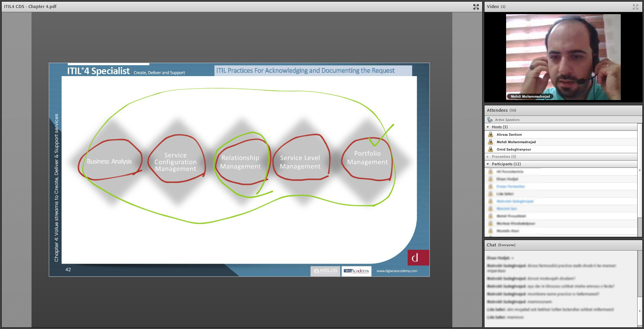Click host icon beside Alireza Dantism
The image size is (644, 329).
coord(491,134)
